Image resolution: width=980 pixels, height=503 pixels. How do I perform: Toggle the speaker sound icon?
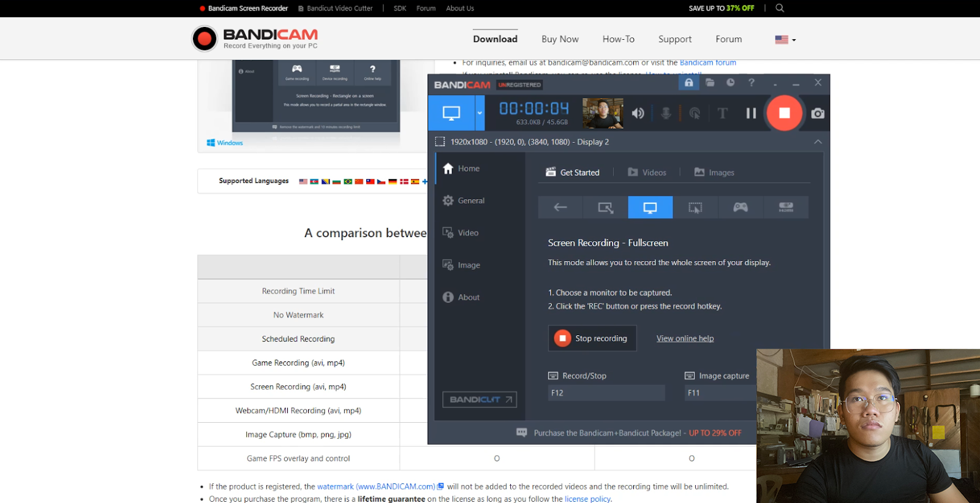click(638, 113)
